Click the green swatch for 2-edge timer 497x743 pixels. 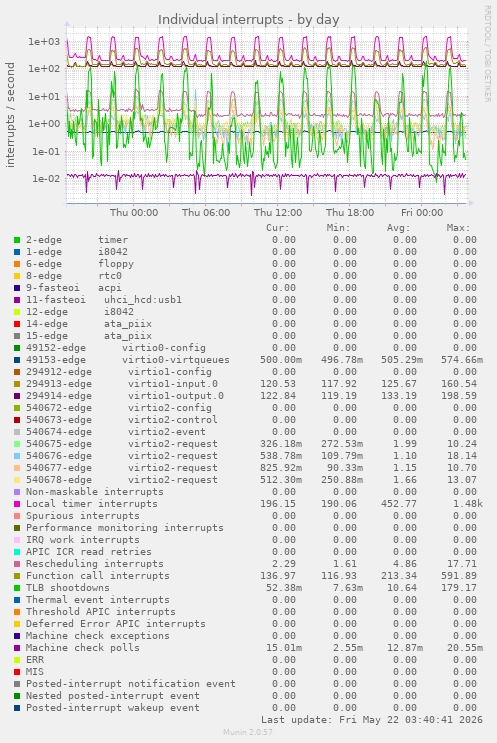(x=17, y=240)
